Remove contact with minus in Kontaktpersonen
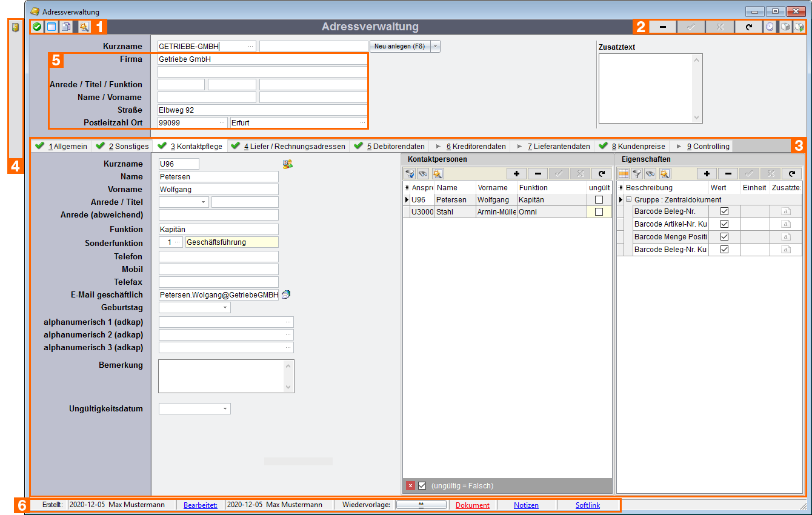This screenshot has width=812, height=515. coord(537,173)
